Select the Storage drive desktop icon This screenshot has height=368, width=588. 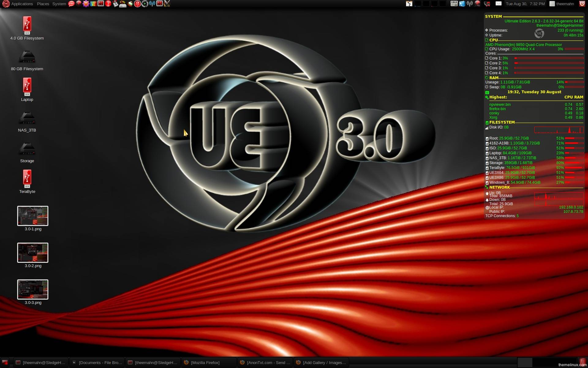coord(27,148)
